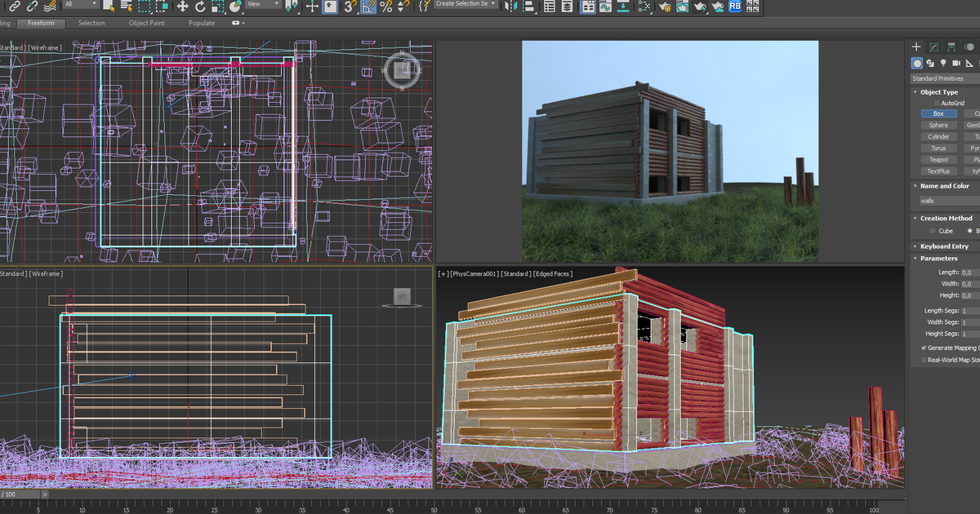The width and height of the screenshot is (980, 514).
Task: Click the Teapot primitive button
Action: tap(938, 160)
